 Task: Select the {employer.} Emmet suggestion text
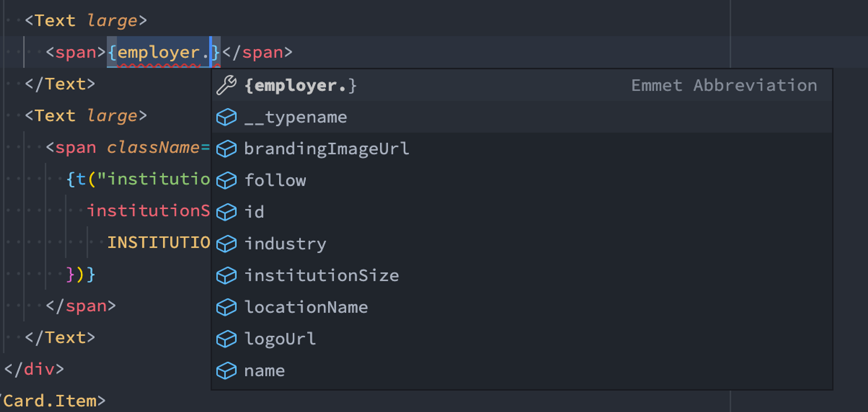point(300,86)
